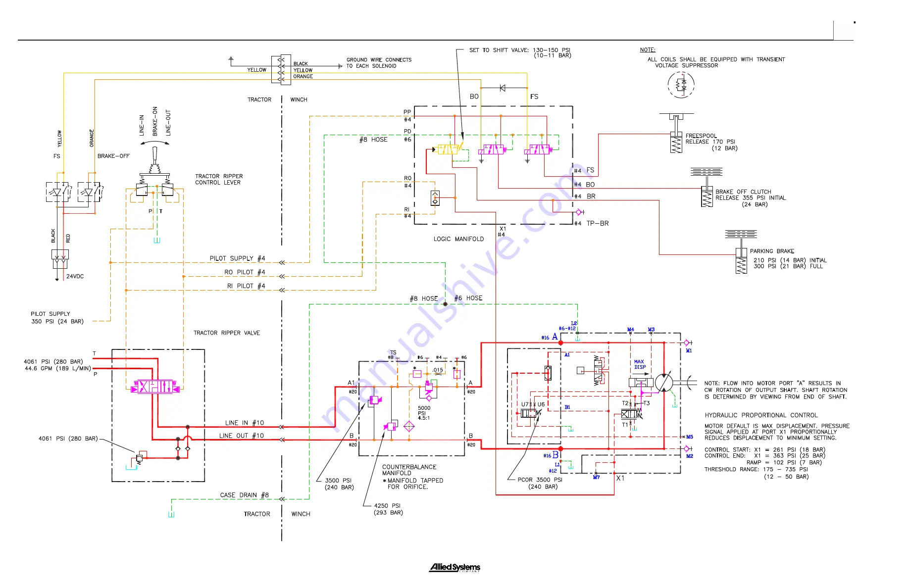Select the #6 HOSE label
The height and width of the screenshot is (588, 909).
(468, 298)
